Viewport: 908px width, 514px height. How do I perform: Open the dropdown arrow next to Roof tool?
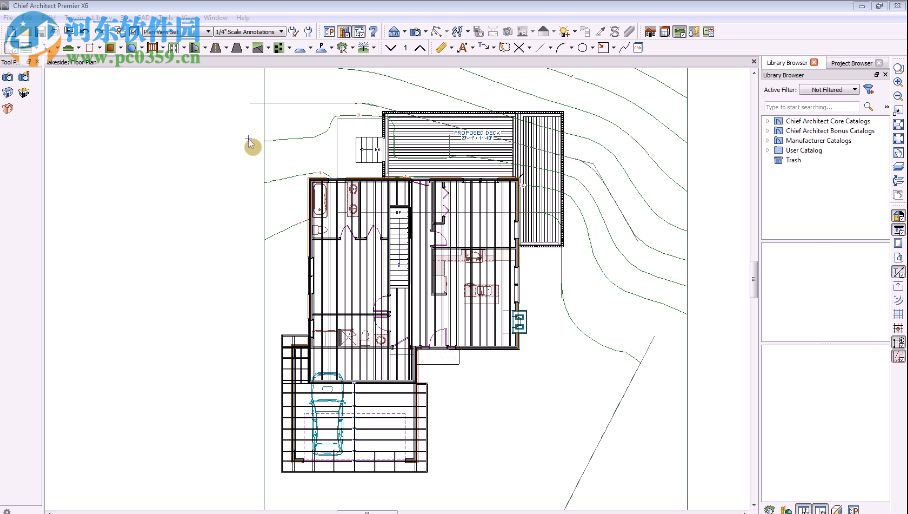[x=554, y=31]
